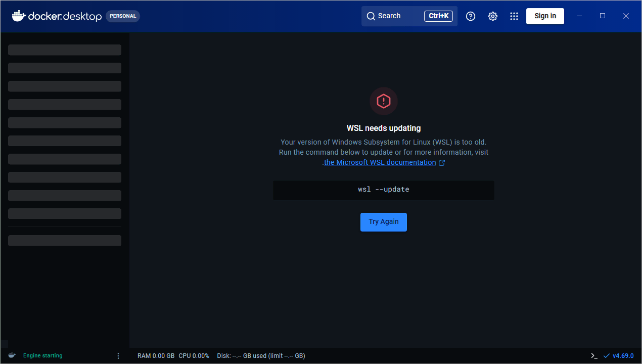Open settings via gear icon

493,16
